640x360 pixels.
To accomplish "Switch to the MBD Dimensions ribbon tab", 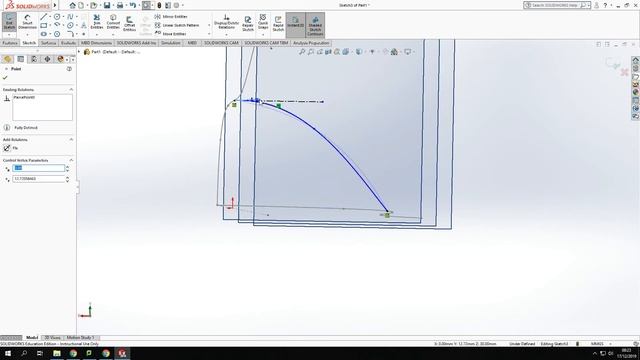I will [x=96, y=43].
